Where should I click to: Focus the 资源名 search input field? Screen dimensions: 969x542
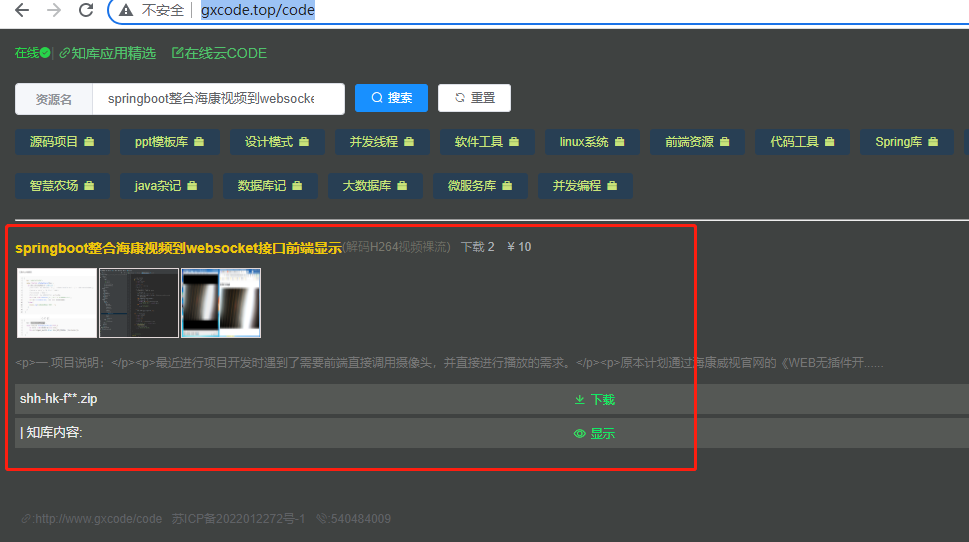tap(218, 99)
